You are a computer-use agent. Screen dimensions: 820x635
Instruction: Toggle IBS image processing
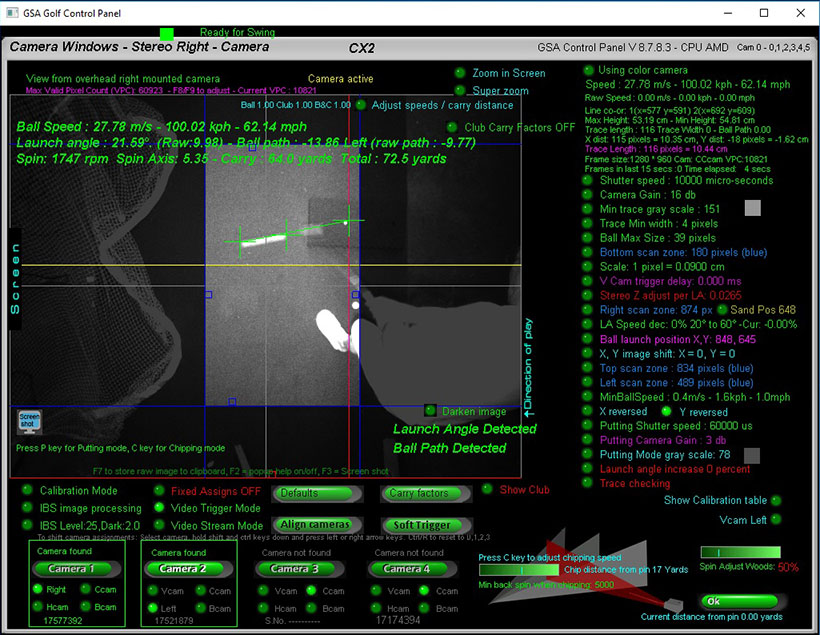[x=27, y=508]
